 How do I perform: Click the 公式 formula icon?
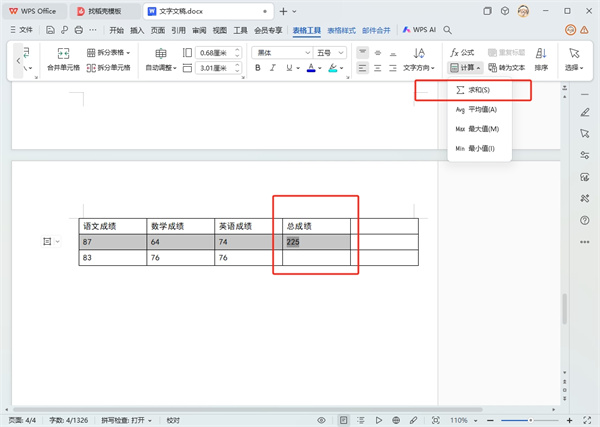[x=462, y=52]
